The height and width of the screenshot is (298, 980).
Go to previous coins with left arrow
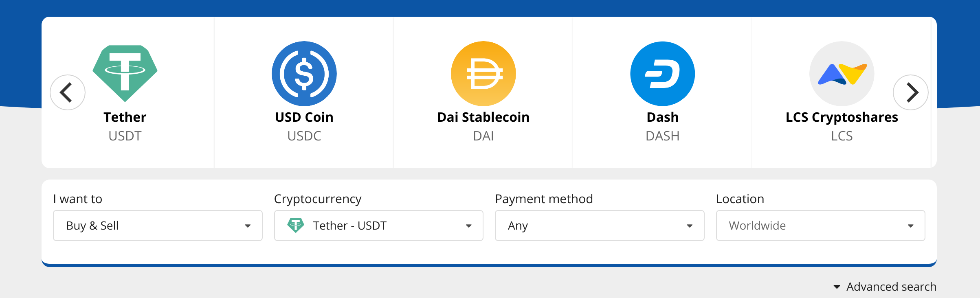click(68, 92)
